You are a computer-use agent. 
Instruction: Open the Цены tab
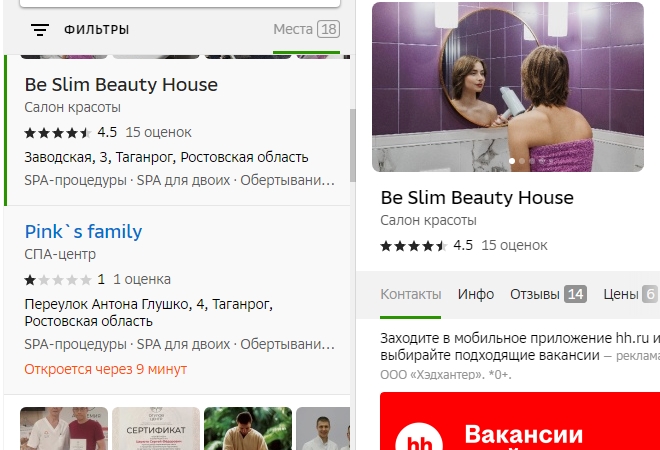click(630, 294)
